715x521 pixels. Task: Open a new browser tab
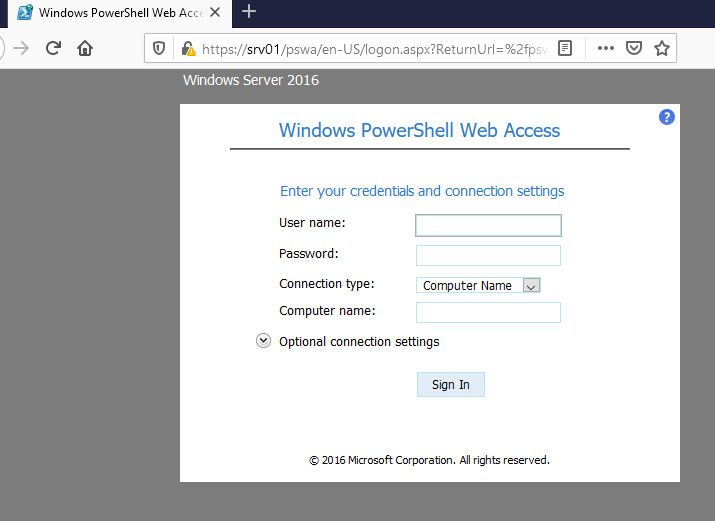coord(249,12)
